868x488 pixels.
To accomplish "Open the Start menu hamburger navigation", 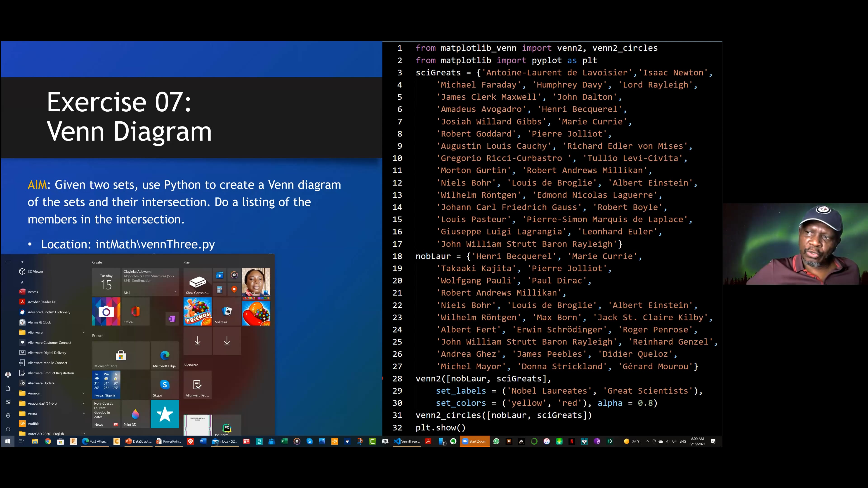I will (8, 262).
